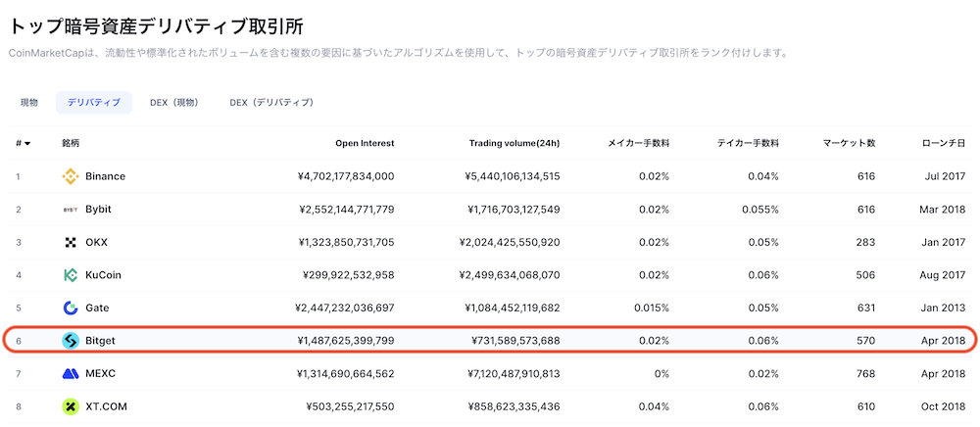Click the Bybit logo icon

(71, 210)
